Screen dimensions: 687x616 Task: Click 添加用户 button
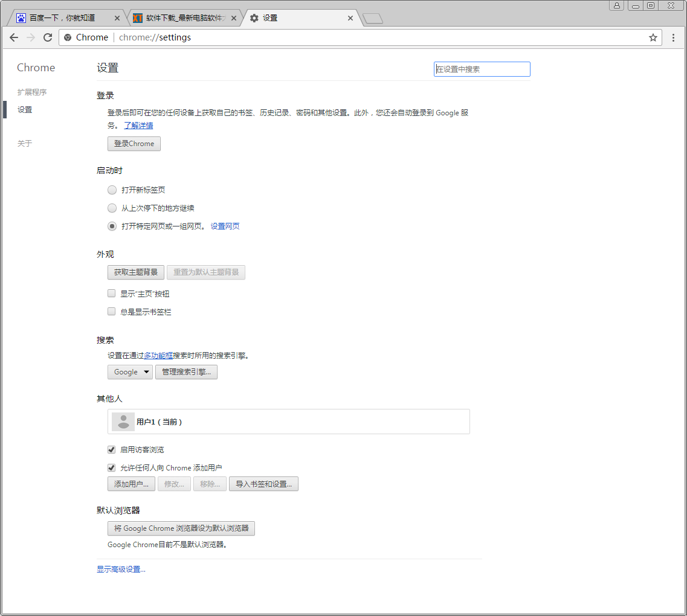[132, 484]
